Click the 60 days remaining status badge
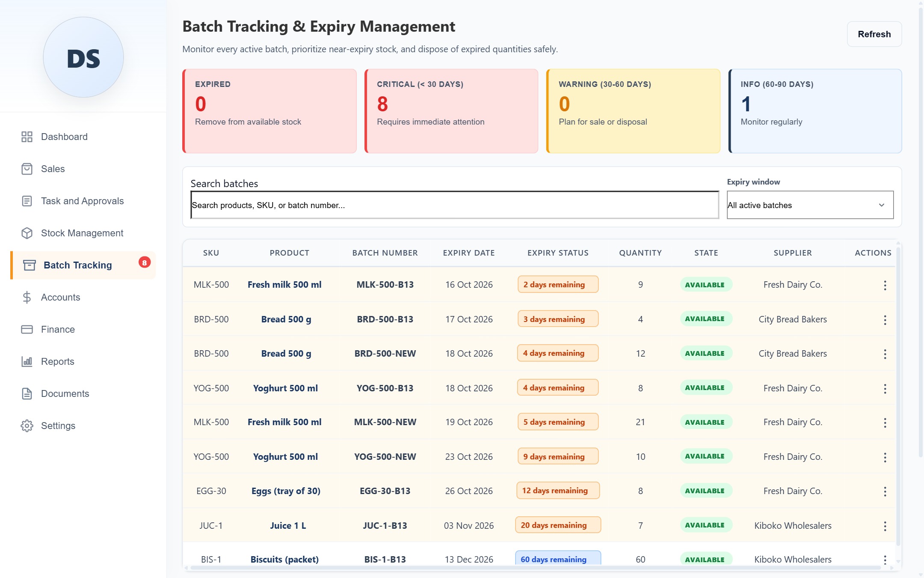This screenshot has width=924, height=578. click(x=558, y=558)
